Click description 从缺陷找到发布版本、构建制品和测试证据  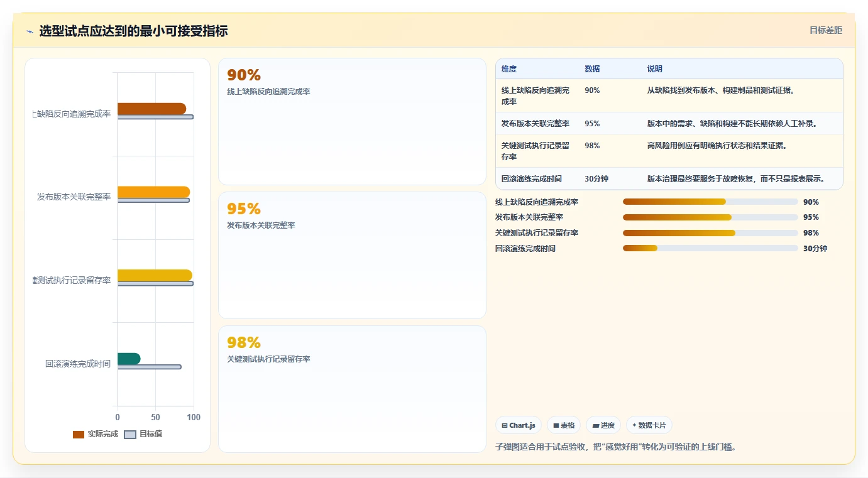pyautogui.click(x=722, y=90)
